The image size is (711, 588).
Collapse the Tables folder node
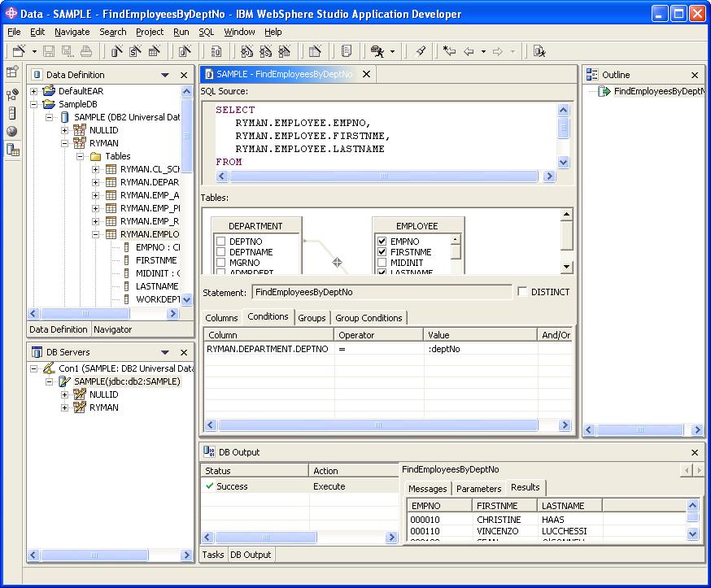point(81,156)
